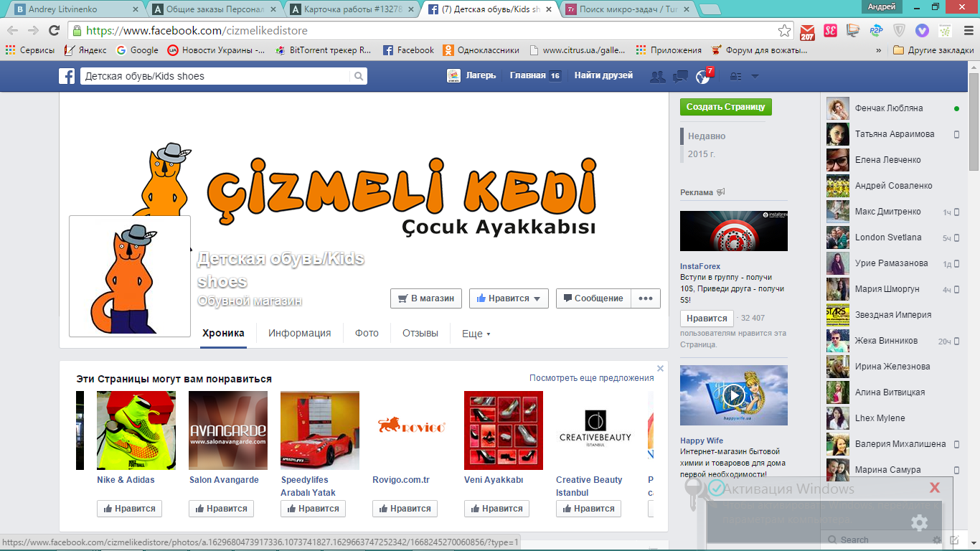
Task: Jump to 2015 г. in the timeline
Action: [702, 154]
